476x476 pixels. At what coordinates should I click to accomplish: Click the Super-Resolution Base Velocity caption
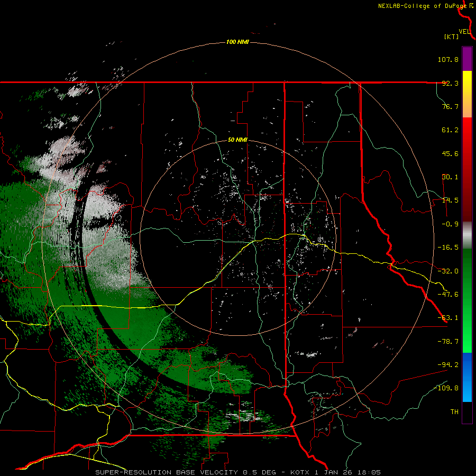pos(237,472)
